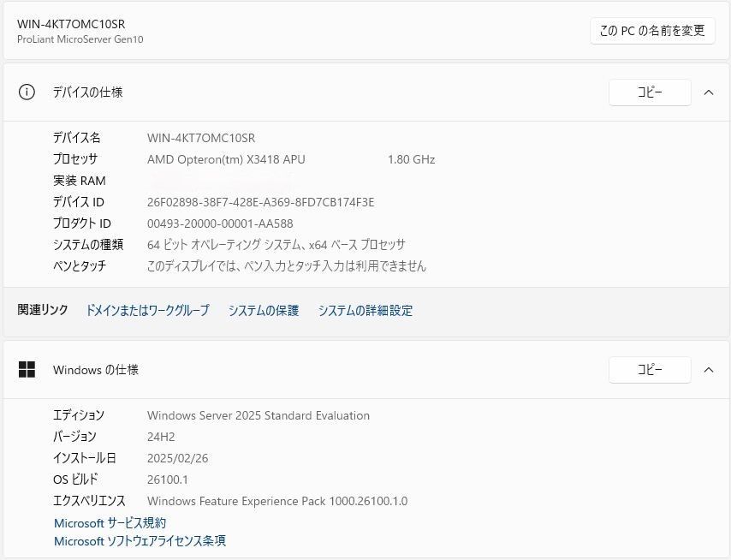Image resolution: width=731 pixels, height=560 pixels.
Task: Collapse the Windows の仕様 section chevron
Action: (709, 370)
